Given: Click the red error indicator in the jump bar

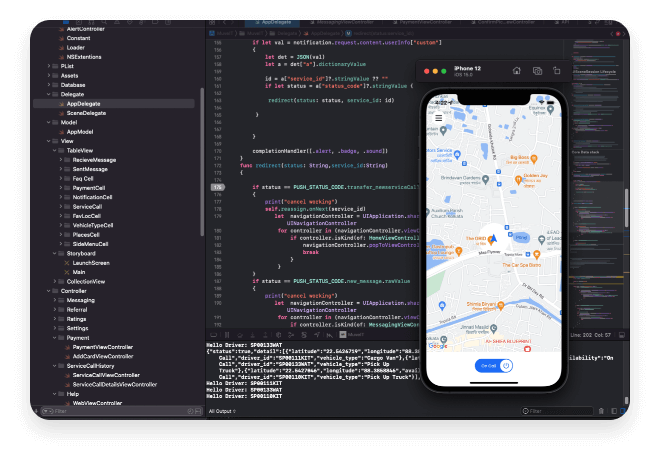Looking at the screenshot, I should [618, 34].
